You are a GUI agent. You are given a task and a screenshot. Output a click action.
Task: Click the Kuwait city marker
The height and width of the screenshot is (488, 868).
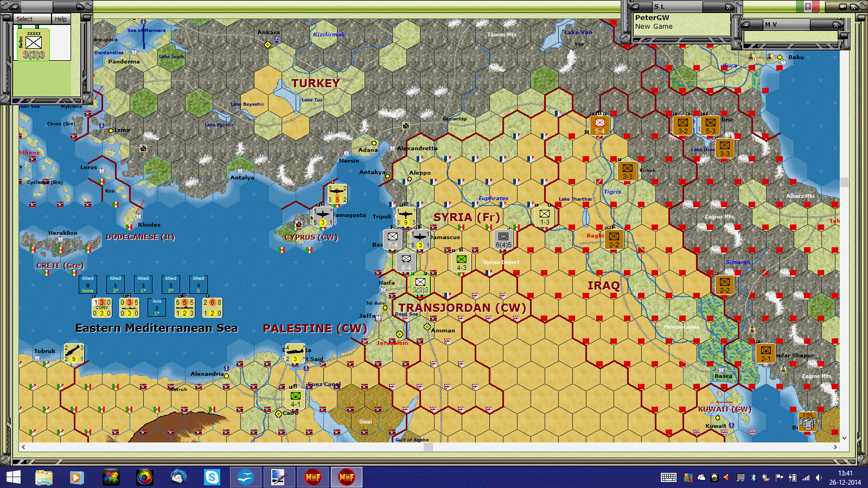[x=718, y=418]
